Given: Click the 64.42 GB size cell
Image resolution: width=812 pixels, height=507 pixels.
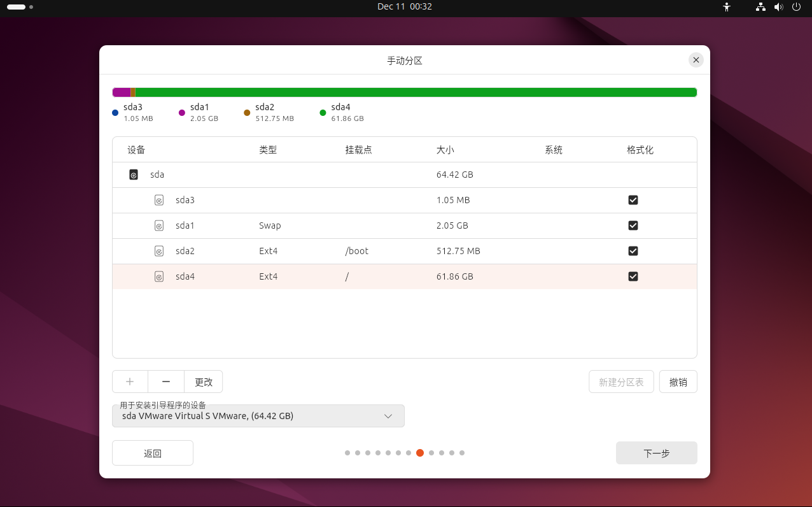Looking at the screenshot, I should click(455, 175).
